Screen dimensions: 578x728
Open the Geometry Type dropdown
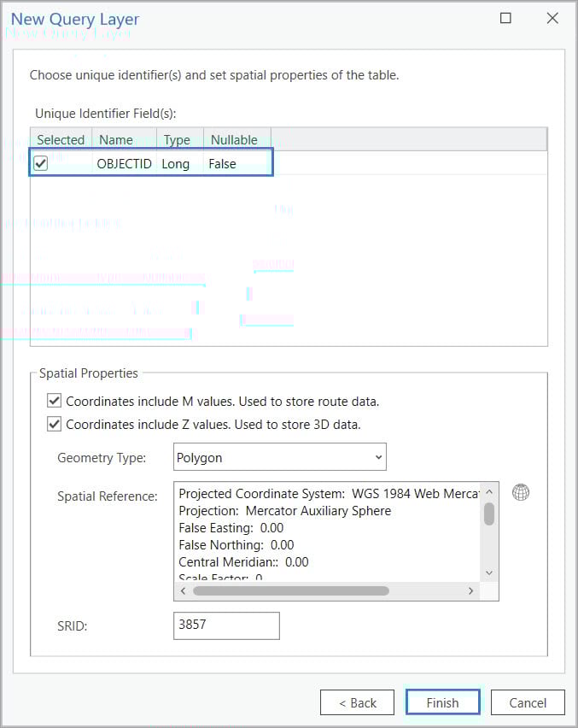(x=377, y=456)
